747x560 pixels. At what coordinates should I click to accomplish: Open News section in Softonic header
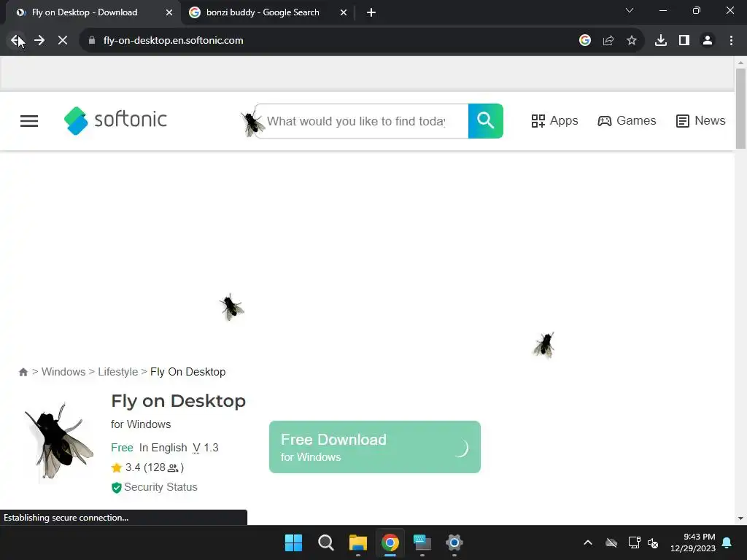(x=701, y=121)
